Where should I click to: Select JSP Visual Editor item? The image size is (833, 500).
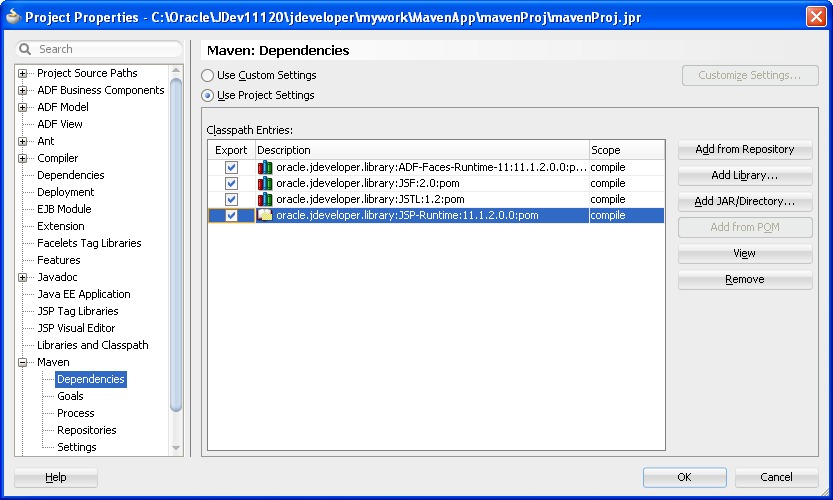coord(76,328)
